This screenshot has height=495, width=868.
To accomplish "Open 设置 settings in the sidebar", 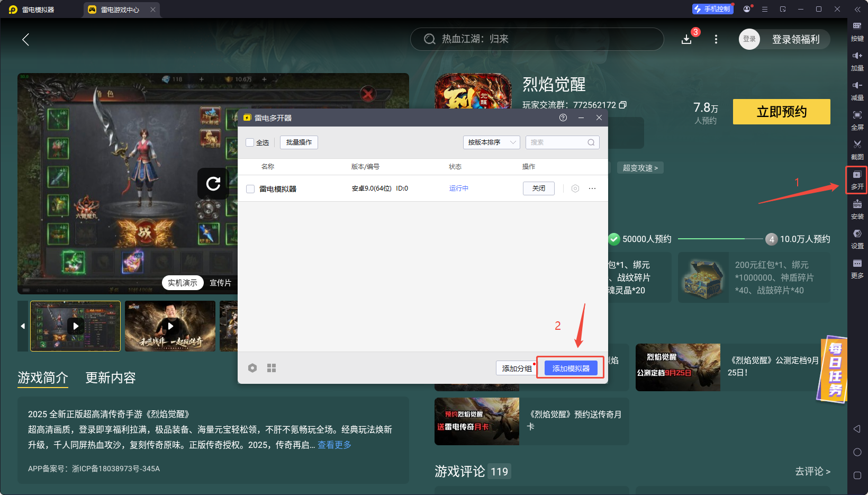I will (x=857, y=239).
